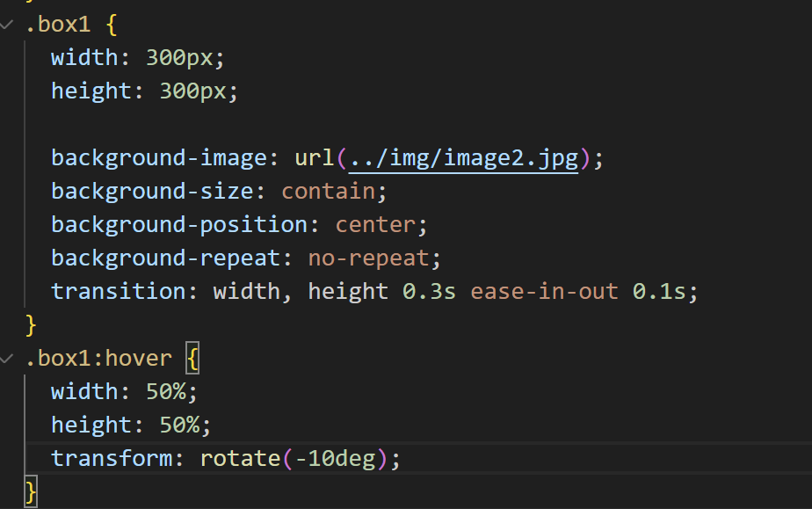Select the contain value
812x509 pixels.
(329, 192)
